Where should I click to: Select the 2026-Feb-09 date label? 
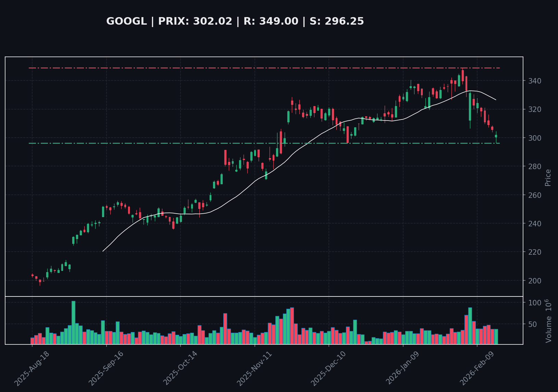coord(477,368)
